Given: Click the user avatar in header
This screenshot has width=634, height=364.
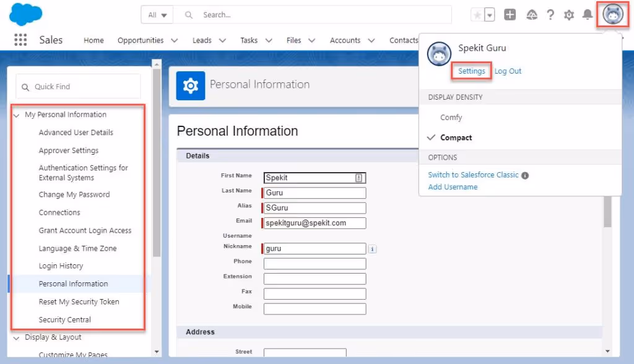Looking at the screenshot, I should pos(613,15).
